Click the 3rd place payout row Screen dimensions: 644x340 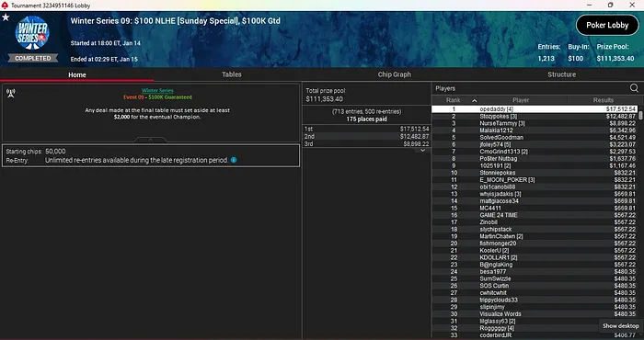[x=367, y=144]
